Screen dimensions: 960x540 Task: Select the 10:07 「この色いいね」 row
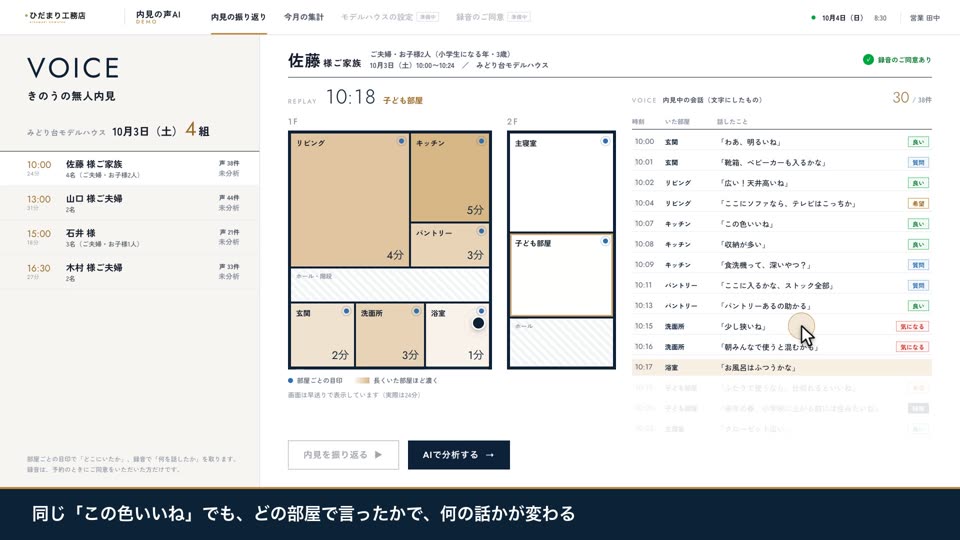click(782, 223)
